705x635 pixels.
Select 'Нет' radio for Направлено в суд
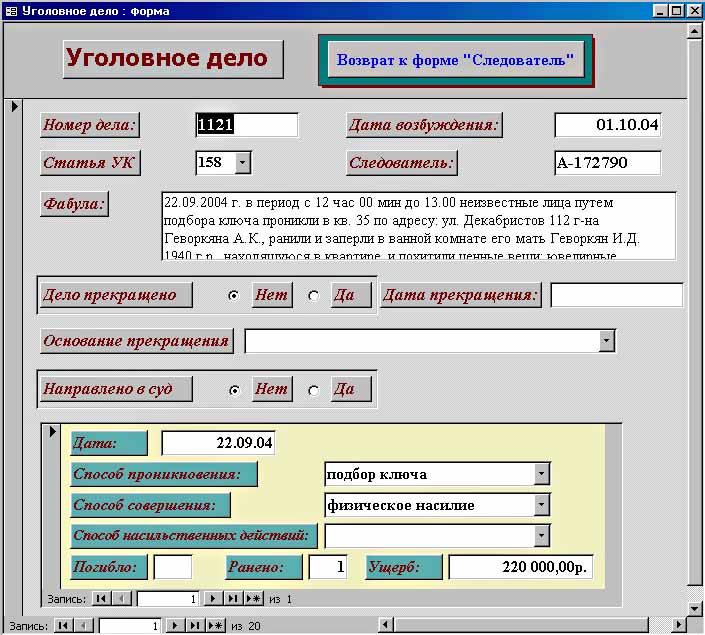(234, 390)
